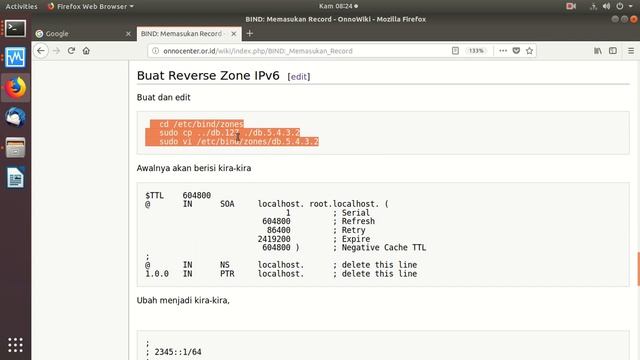The width and height of the screenshot is (640, 360).
Task: Open page actions three-dot menu
Action: point(503,51)
